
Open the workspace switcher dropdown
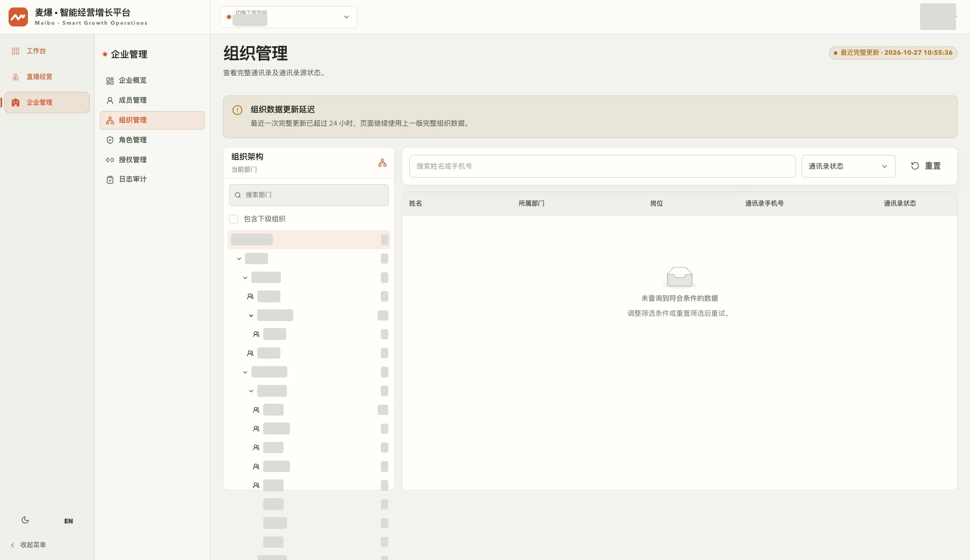(x=288, y=17)
